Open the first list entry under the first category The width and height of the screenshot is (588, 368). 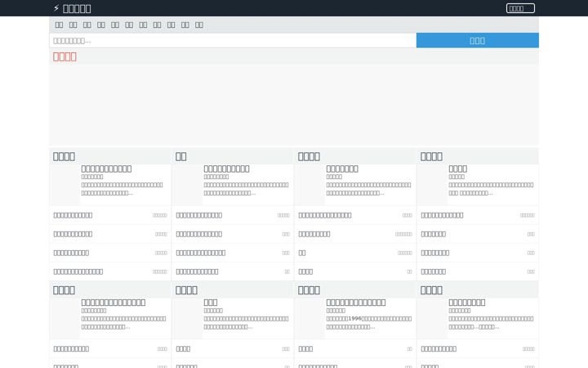(73, 215)
